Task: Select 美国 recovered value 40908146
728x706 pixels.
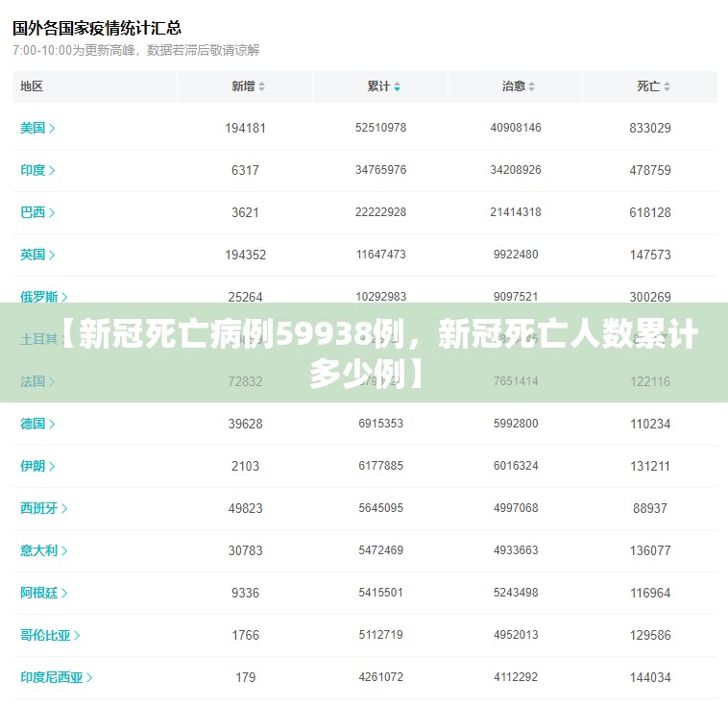Action: (x=516, y=128)
